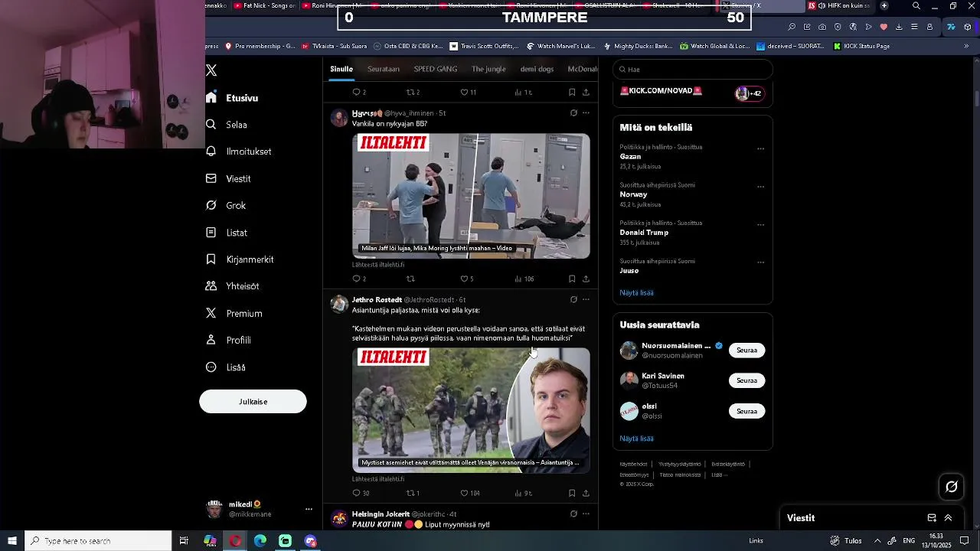Open floating Grok button at bottom right
The image size is (980, 551).
click(x=952, y=487)
